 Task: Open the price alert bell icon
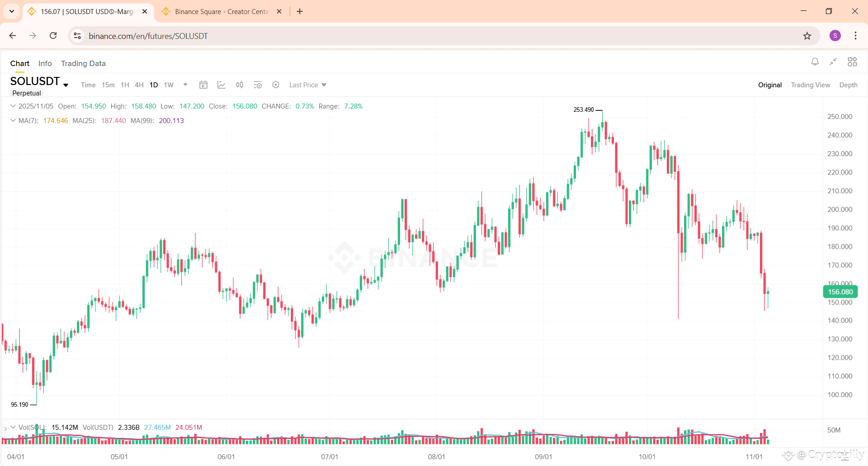[815, 62]
